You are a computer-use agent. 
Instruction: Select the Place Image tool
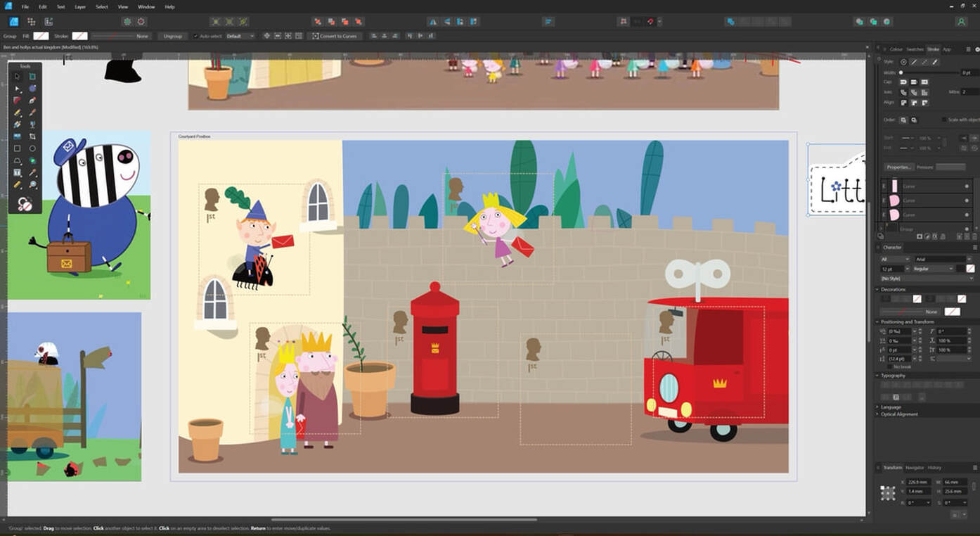(x=18, y=136)
